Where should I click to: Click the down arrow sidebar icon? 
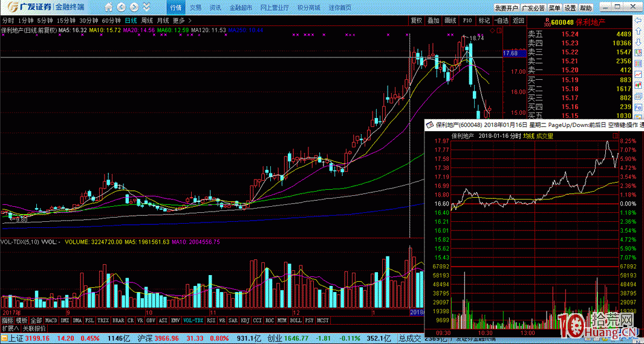click(638, 42)
